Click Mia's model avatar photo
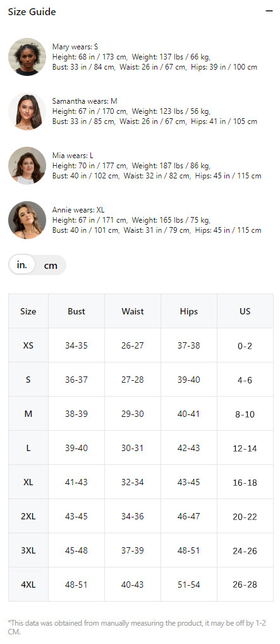The height and width of the screenshot is (644, 280). point(27,166)
